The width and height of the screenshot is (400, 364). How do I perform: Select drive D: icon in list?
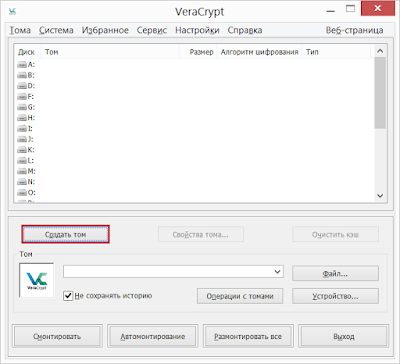click(x=22, y=86)
